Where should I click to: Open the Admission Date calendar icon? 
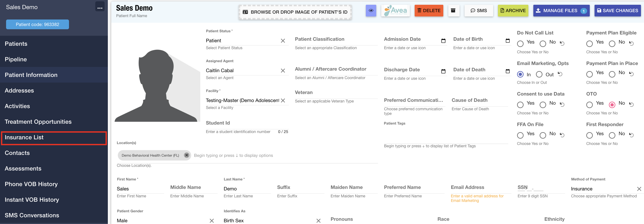443,41
